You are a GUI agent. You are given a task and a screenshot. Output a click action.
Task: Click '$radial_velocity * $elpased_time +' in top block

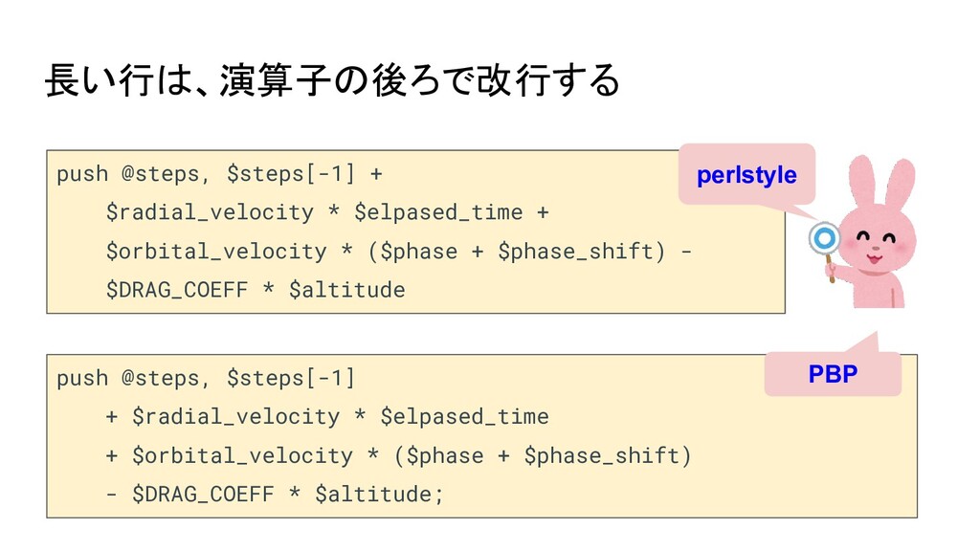[327, 212]
